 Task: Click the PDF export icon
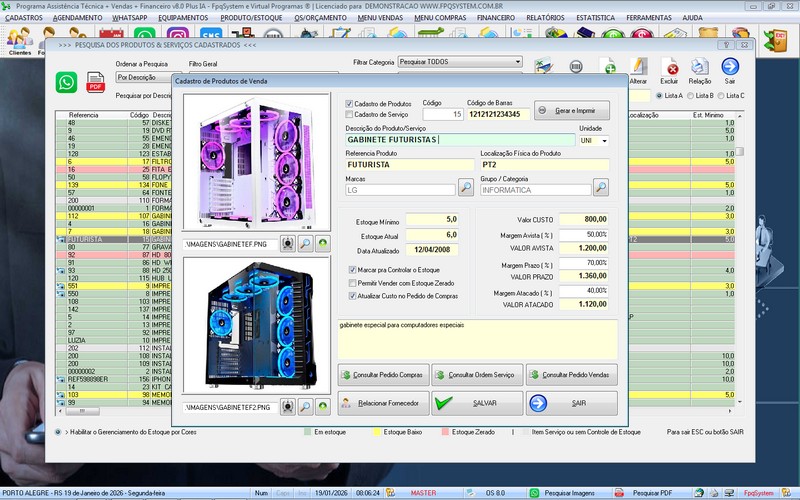[x=97, y=83]
